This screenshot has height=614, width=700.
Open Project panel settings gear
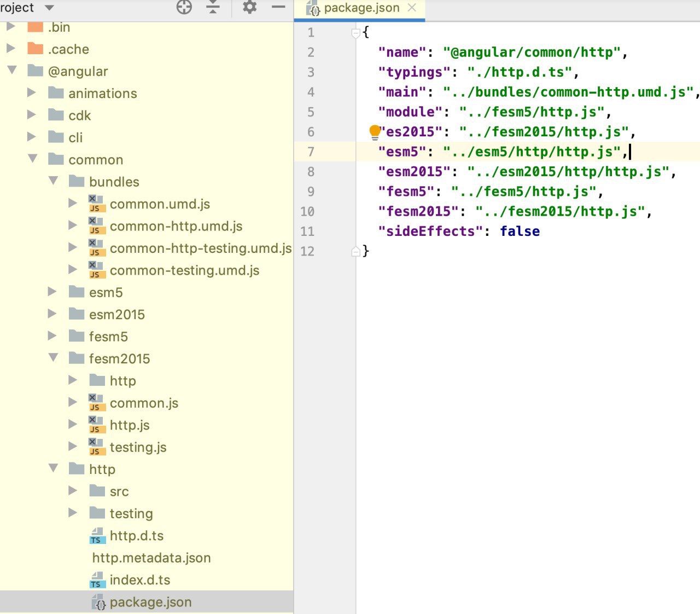pyautogui.click(x=249, y=7)
